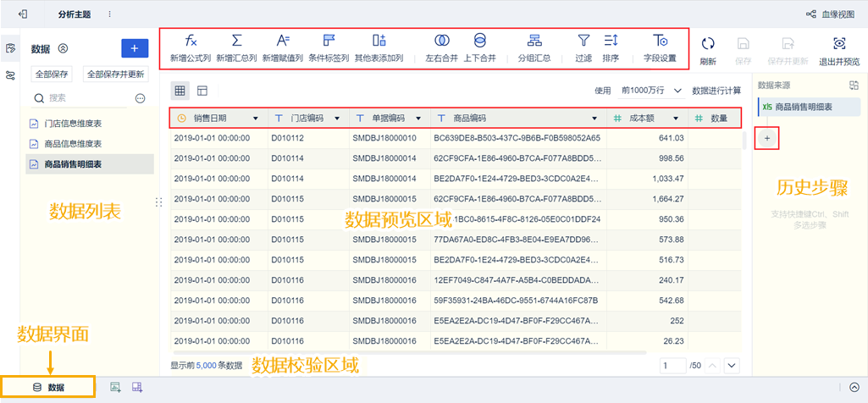Go to the previous page with the up arrow
The width and height of the screenshot is (868, 403).
713,366
